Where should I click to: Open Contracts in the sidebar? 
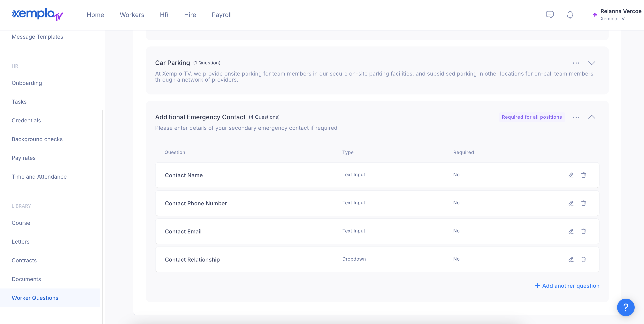pos(24,260)
